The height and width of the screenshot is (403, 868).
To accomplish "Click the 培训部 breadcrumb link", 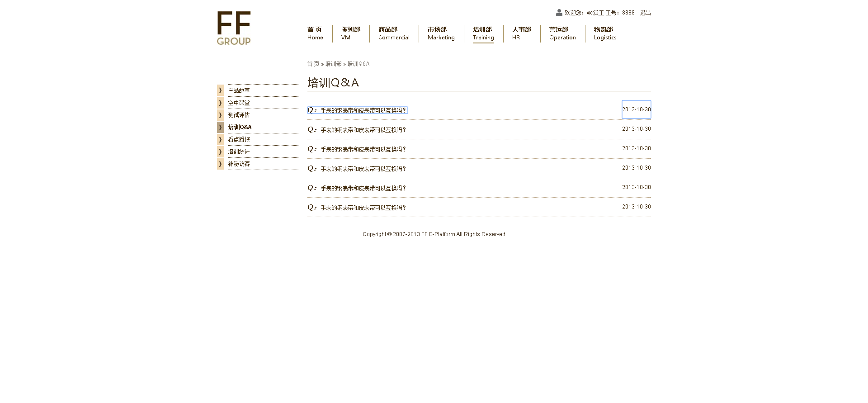I will click(333, 64).
